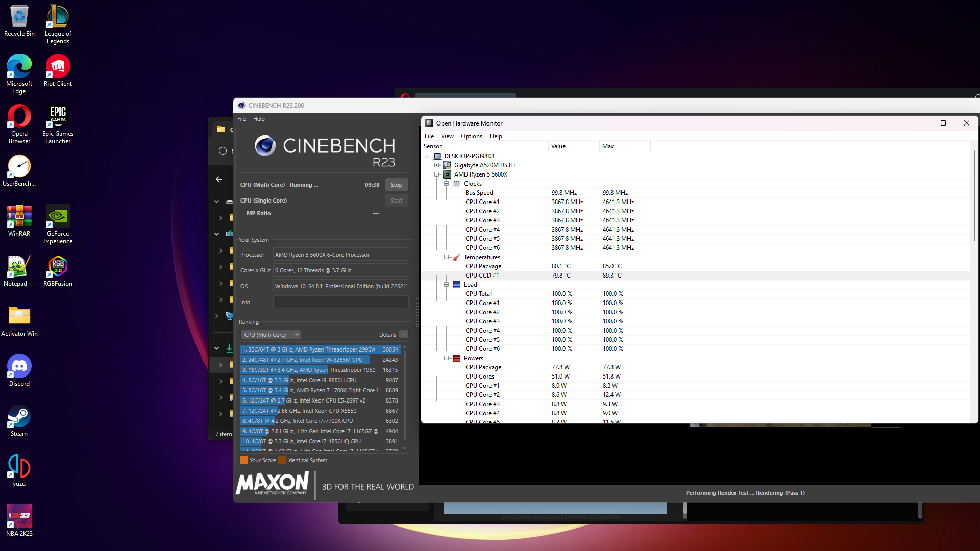Open Microsoft Edge desktop shortcut
The image size is (980, 551).
[19, 74]
